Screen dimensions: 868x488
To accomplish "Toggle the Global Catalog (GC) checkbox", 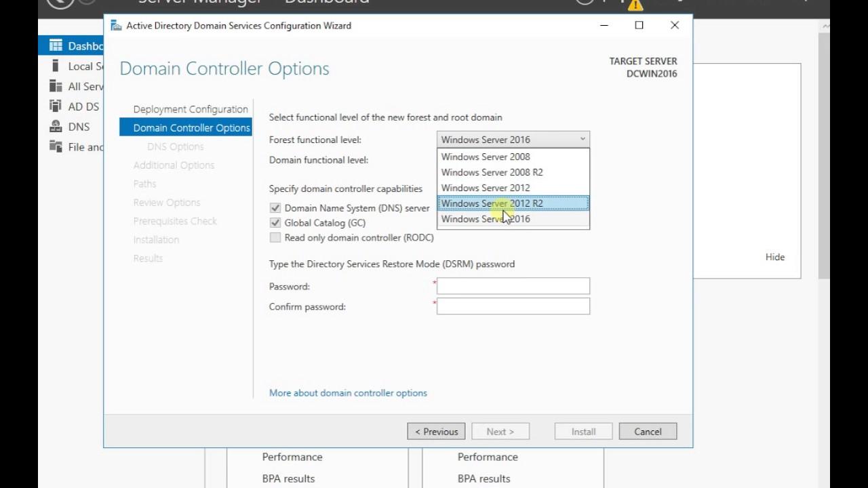I will (x=275, y=222).
